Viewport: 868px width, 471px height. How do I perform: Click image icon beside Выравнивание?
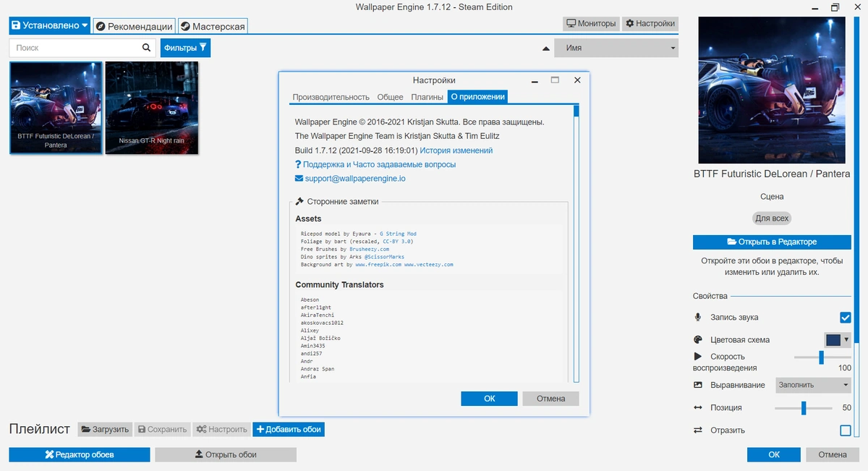698,385
